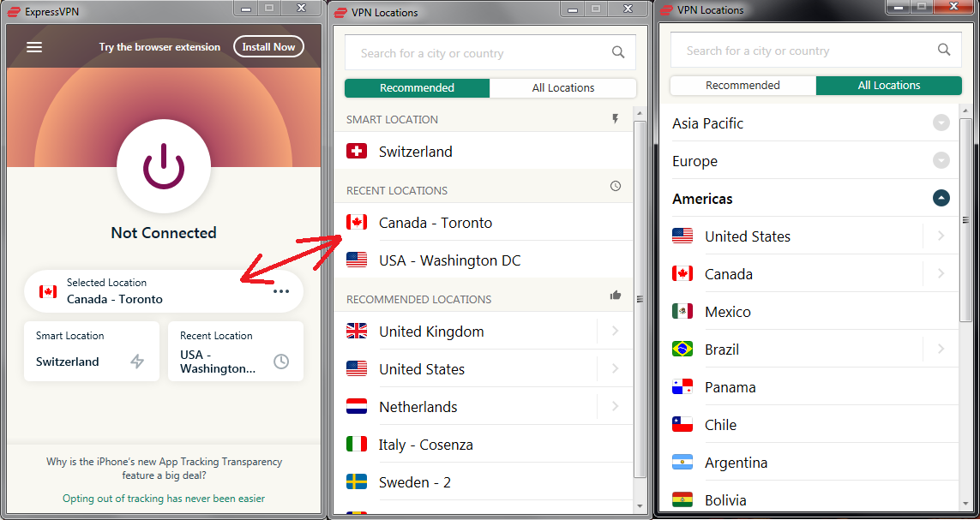Screen dimensions: 980x520
Task: Select All Locations tab in the right window
Action: click(889, 86)
